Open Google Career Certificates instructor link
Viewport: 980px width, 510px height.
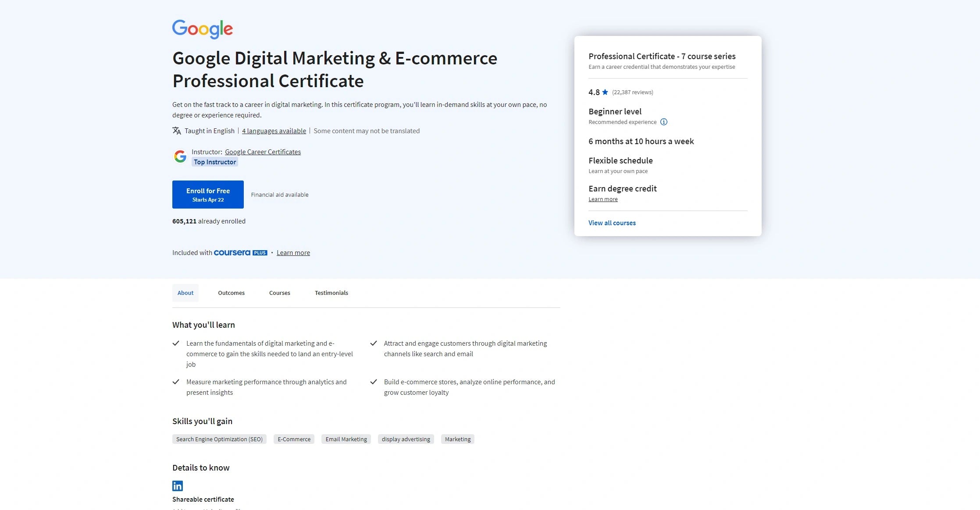pyautogui.click(x=263, y=152)
